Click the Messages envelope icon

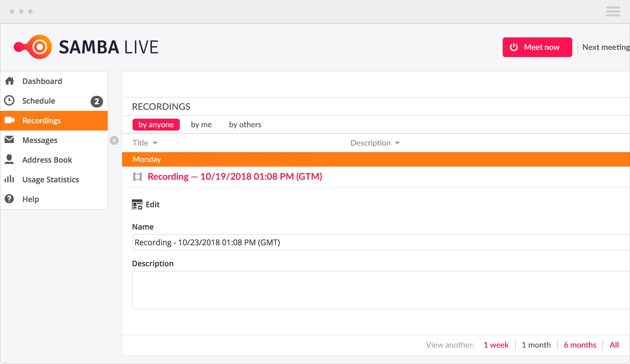click(x=10, y=140)
